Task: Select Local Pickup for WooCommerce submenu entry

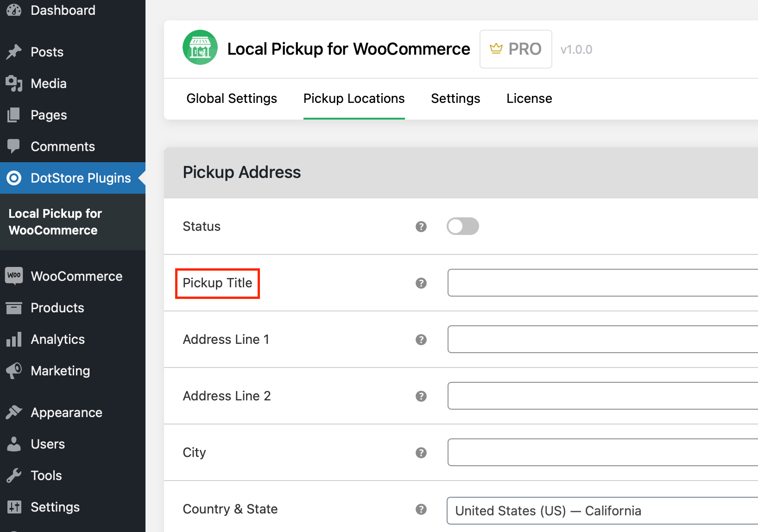Action: (x=55, y=222)
